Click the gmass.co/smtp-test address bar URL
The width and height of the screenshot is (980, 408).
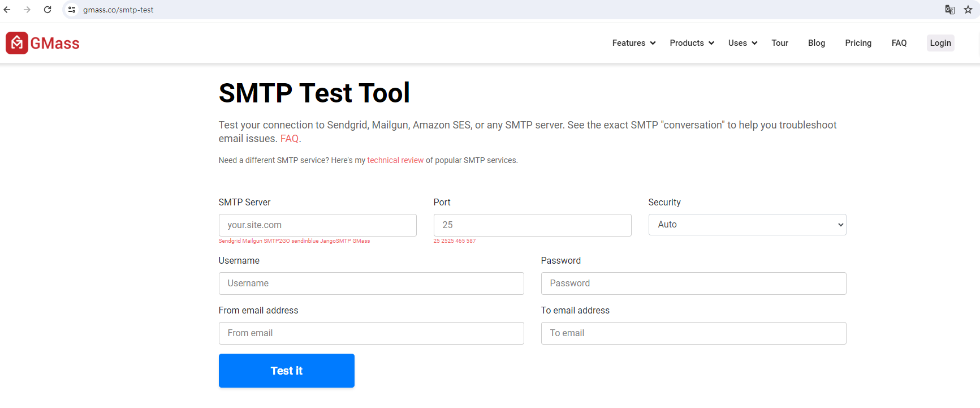click(x=118, y=10)
